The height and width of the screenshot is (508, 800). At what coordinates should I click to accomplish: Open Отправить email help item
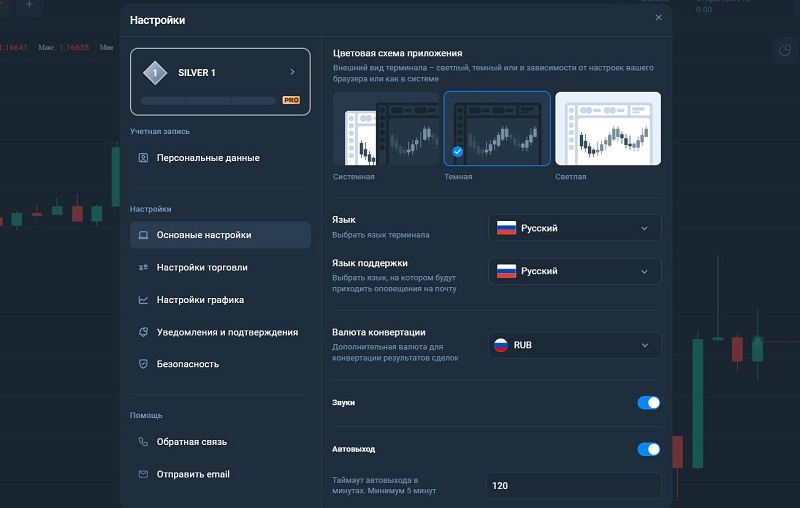220,474
